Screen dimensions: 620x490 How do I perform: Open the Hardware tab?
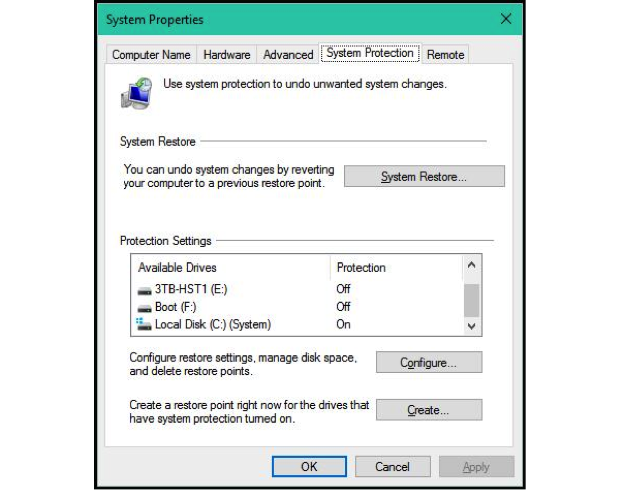pos(227,55)
